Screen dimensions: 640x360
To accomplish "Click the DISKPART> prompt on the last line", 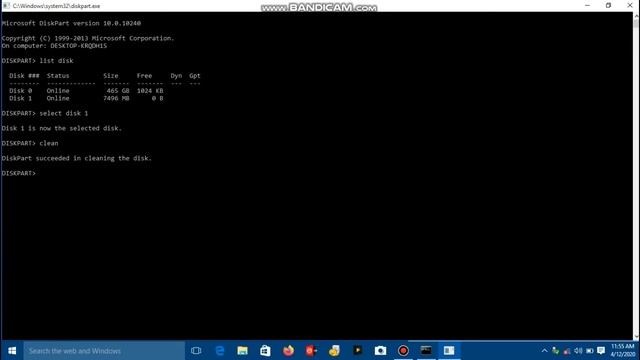I will (x=19, y=173).
